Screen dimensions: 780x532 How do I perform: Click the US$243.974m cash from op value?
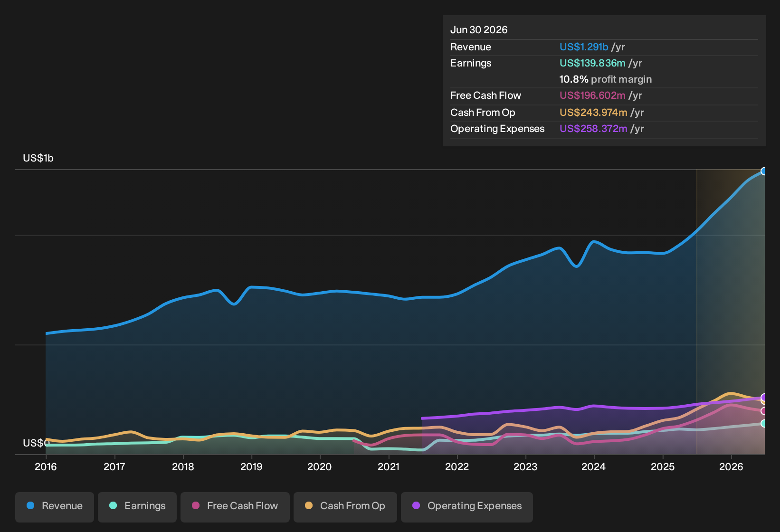[x=593, y=113]
